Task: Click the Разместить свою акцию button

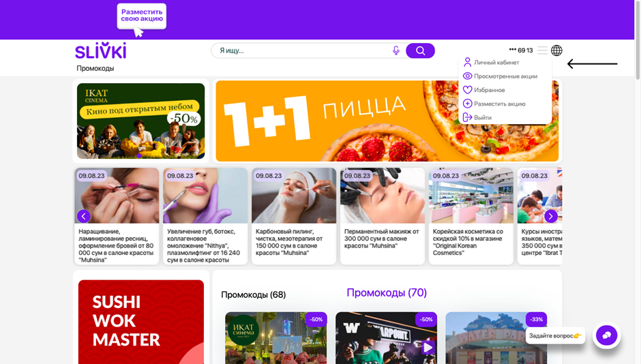Action: pos(141,16)
